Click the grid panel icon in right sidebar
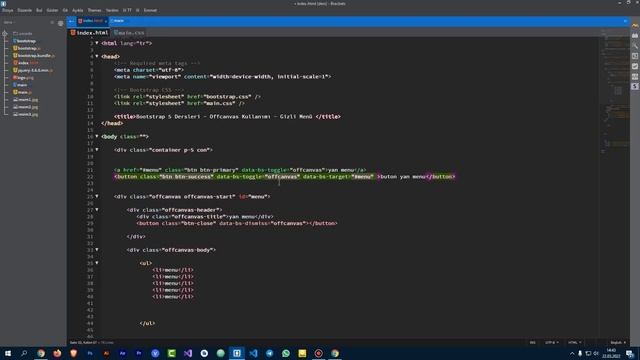This screenshot has height=360, width=640. [635, 76]
